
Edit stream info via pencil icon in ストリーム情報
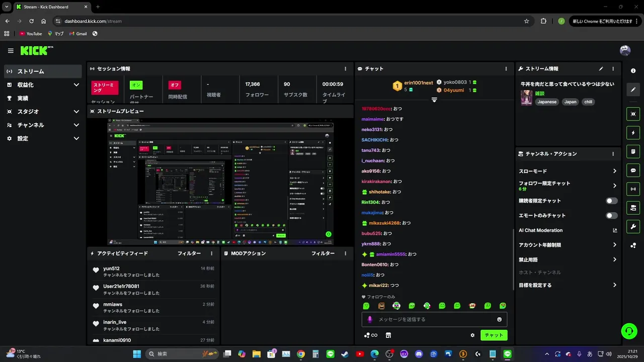pyautogui.click(x=601, y=69)
